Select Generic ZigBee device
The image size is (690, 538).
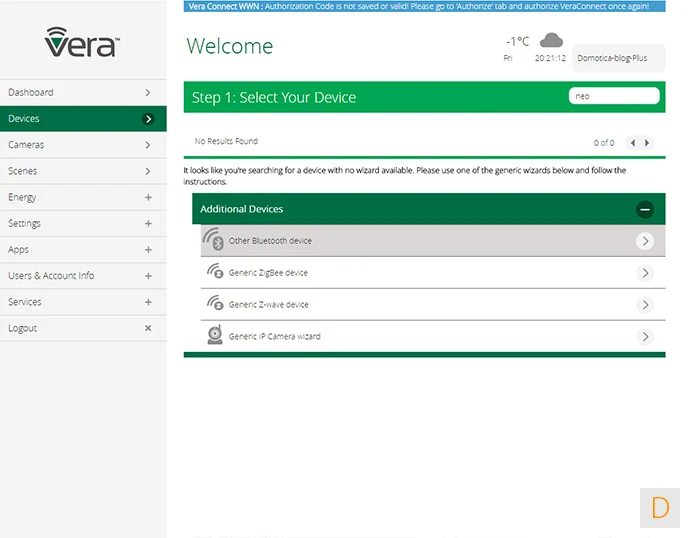click(x=433, y=273)
